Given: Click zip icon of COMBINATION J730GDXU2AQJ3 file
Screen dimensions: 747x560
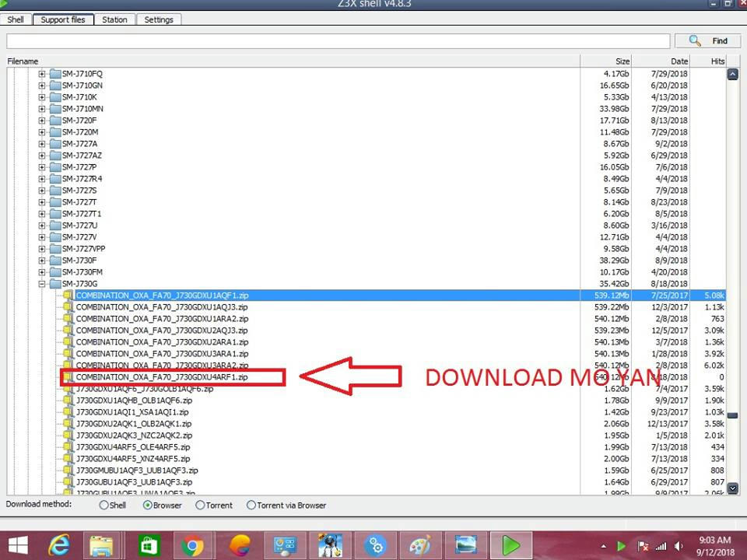Looking at the screenshot, I should click(x=68, y=331).
